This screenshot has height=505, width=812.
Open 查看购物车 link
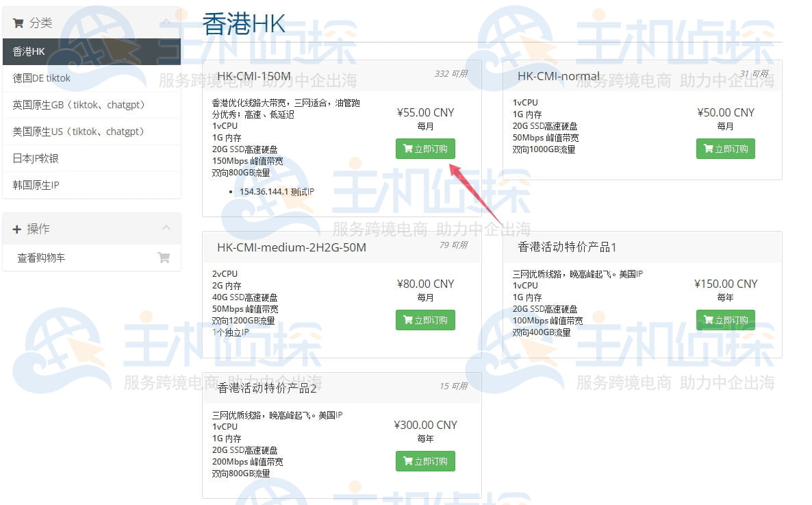tap(42, 258)
